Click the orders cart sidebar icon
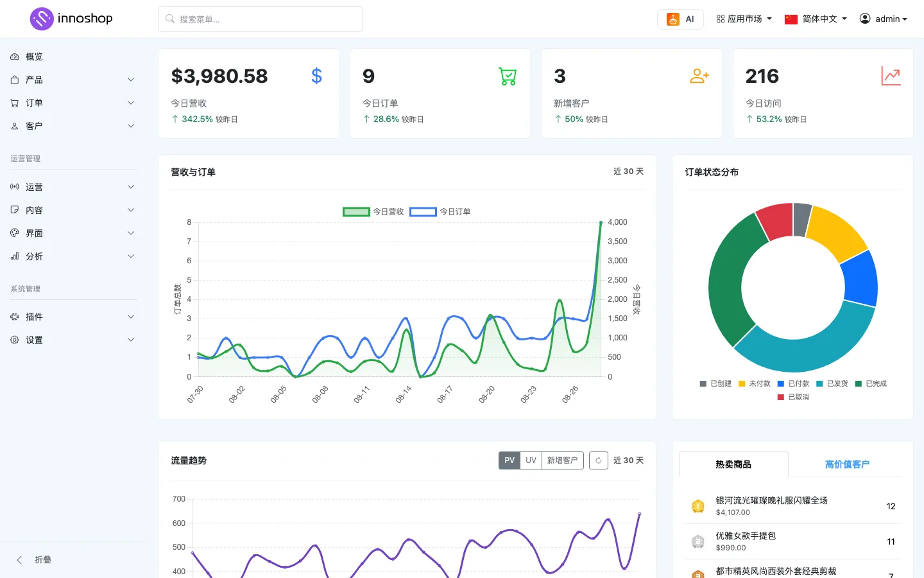The image size is (924, 578). [x=15, y=103]
